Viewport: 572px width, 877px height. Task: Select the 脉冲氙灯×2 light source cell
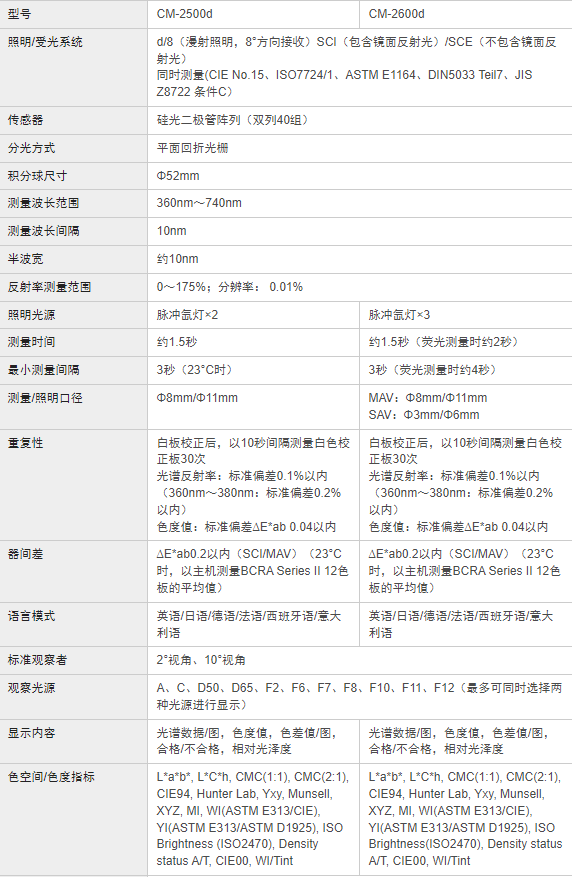(253, 315)
